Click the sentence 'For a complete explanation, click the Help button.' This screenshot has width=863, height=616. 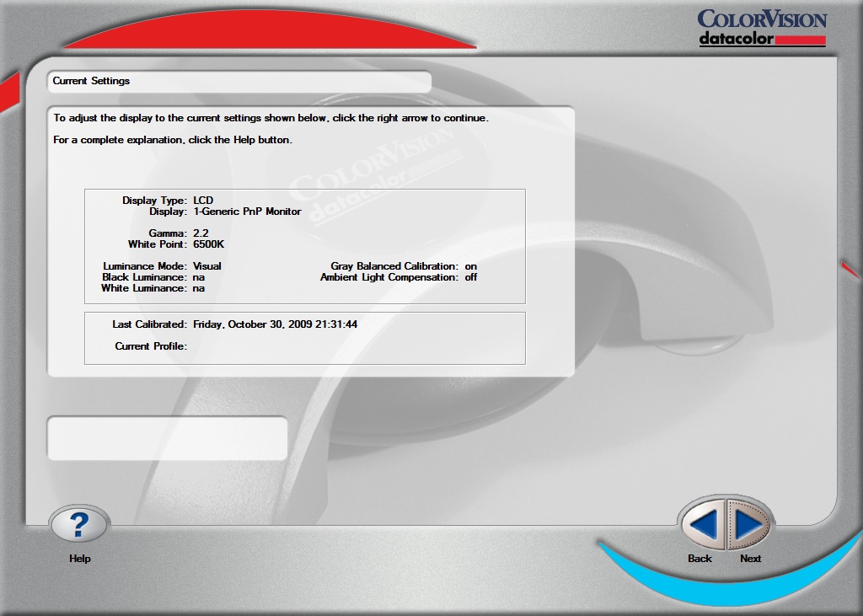tap(173, 140)
